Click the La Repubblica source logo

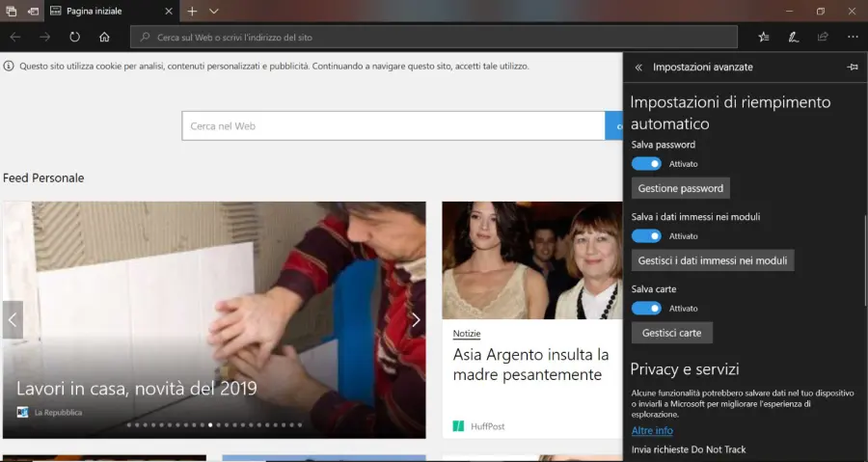(22, 413)
